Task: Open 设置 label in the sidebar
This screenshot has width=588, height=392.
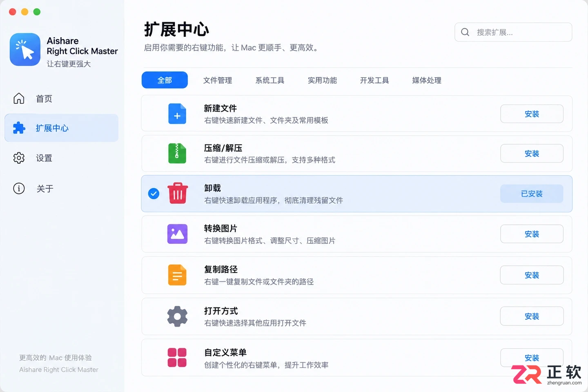Action: (44, 158)
